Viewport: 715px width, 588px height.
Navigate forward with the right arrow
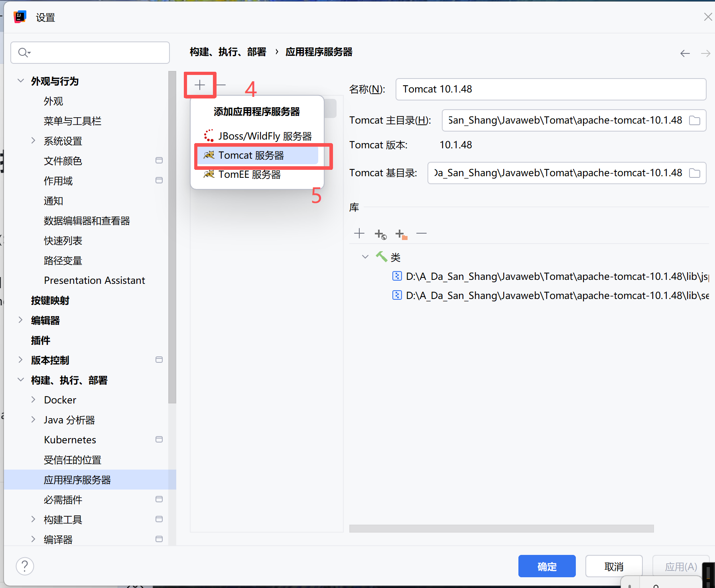(x=705, y=53)
